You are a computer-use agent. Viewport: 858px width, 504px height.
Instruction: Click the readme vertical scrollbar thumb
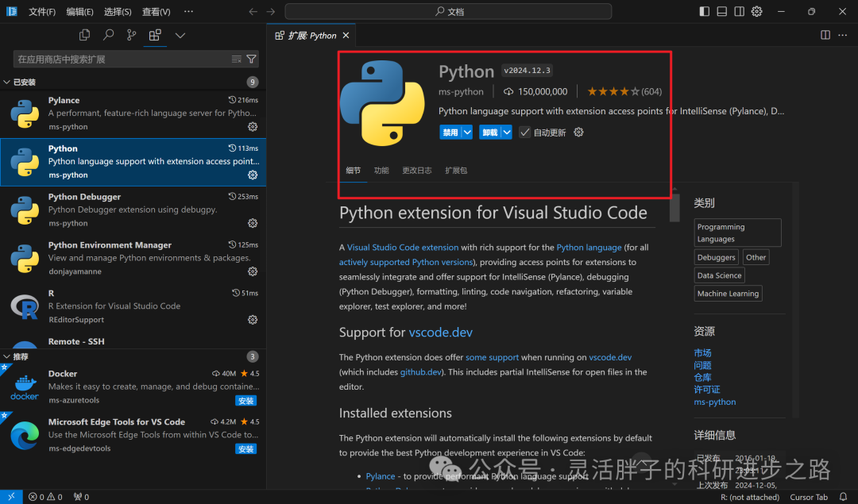[674, 208]
